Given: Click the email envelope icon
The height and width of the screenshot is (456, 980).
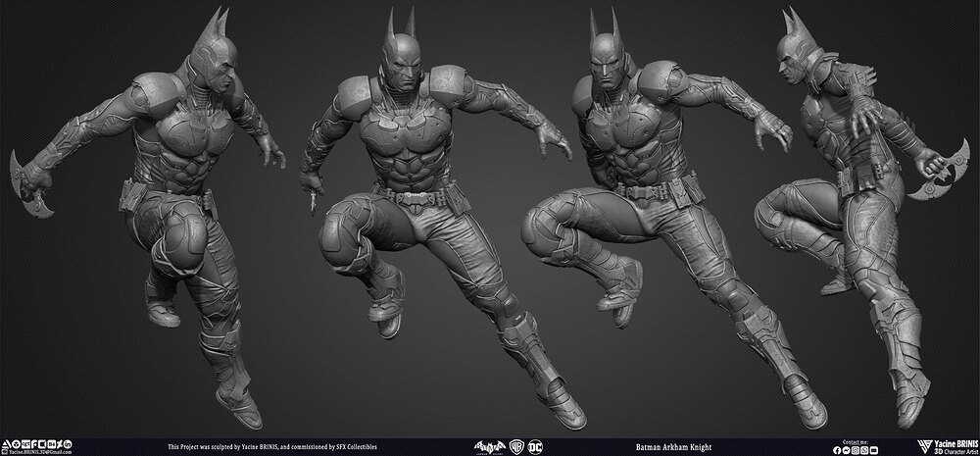Looking at the screenshot, I should tap(4, 452).
